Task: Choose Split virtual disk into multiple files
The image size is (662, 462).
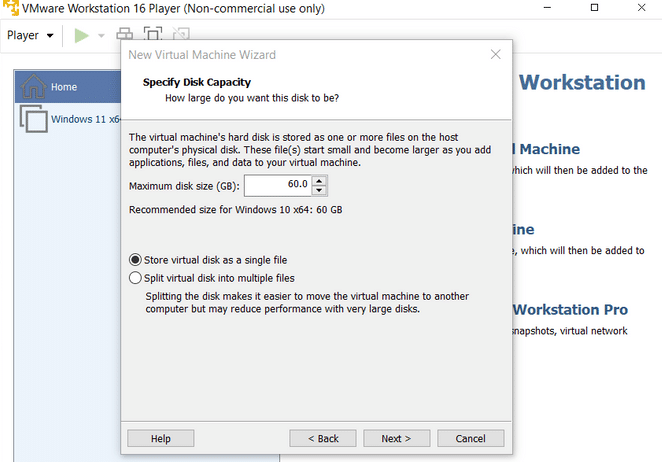Action: pyautogui.click(x=137, y=278)
